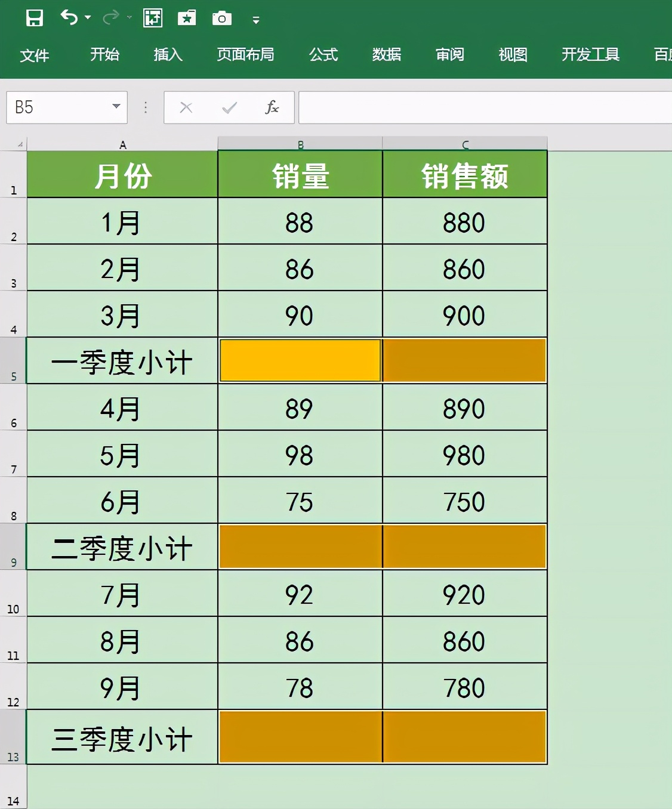672x809 pixels.
Task: Click the 一季度小计 cell
Action: tap(122, 361)
